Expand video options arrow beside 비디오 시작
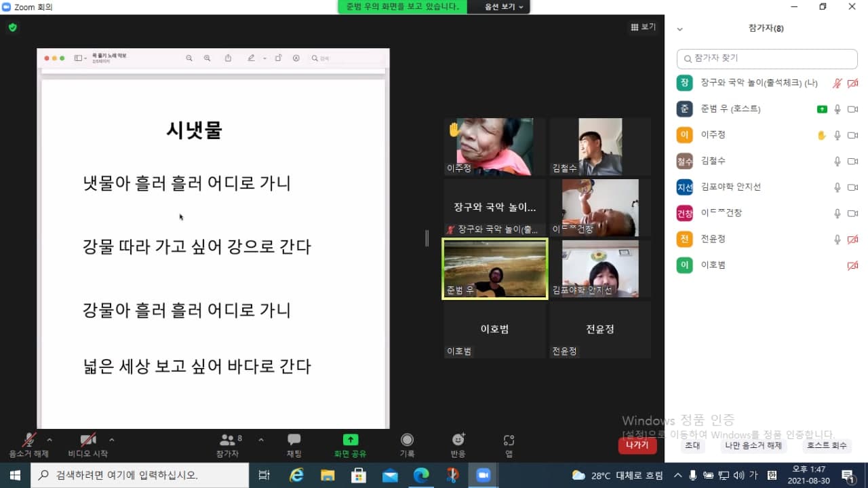This screenshot has width=868, height=488. click(112, 440)
